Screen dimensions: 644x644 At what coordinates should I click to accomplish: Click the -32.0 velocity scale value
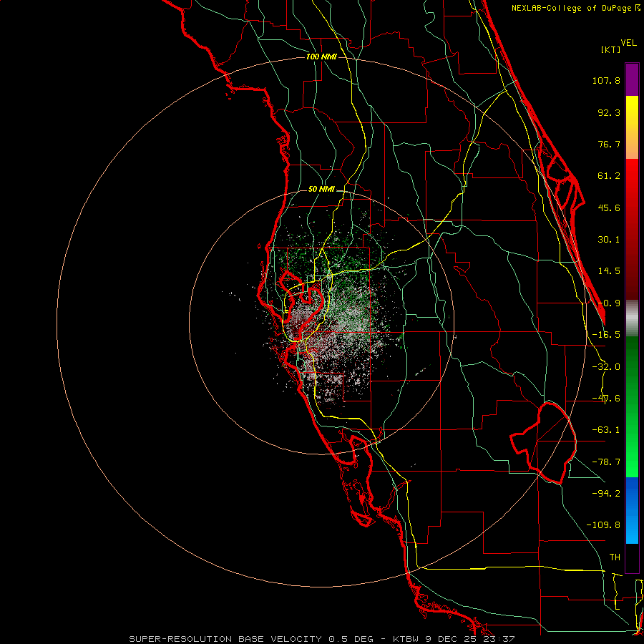tap(606, 367)
